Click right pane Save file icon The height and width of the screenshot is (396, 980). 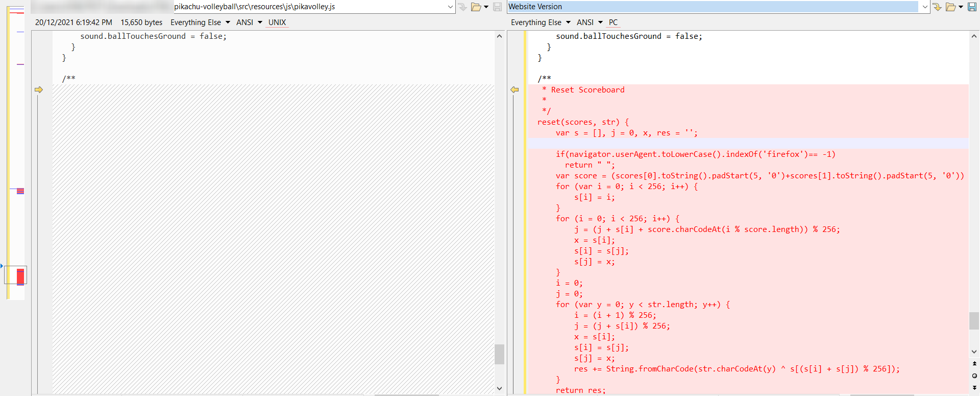pos(972,7)
